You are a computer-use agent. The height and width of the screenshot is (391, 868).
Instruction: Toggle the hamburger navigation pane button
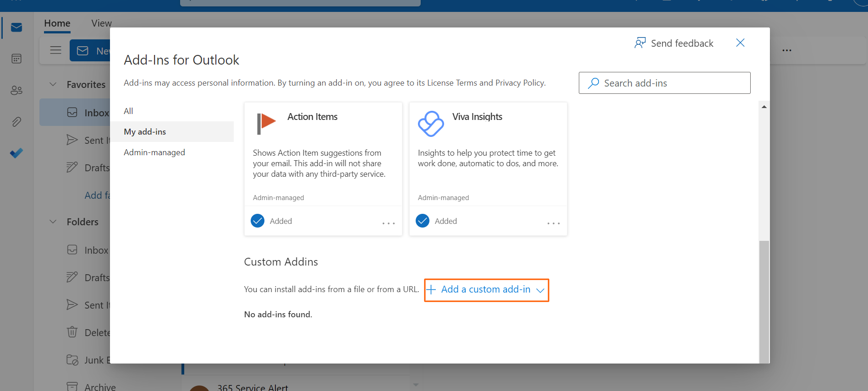pos(56,50)
